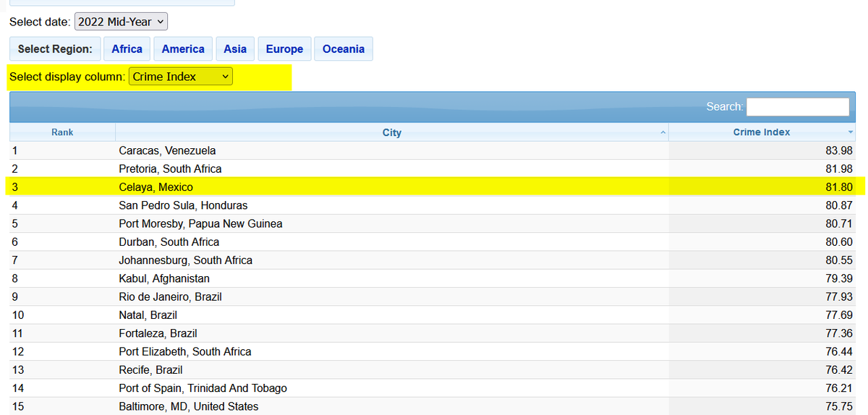Click rank number 15 in the table
This screenshot has height=415, width=868.
pos(18,406)
